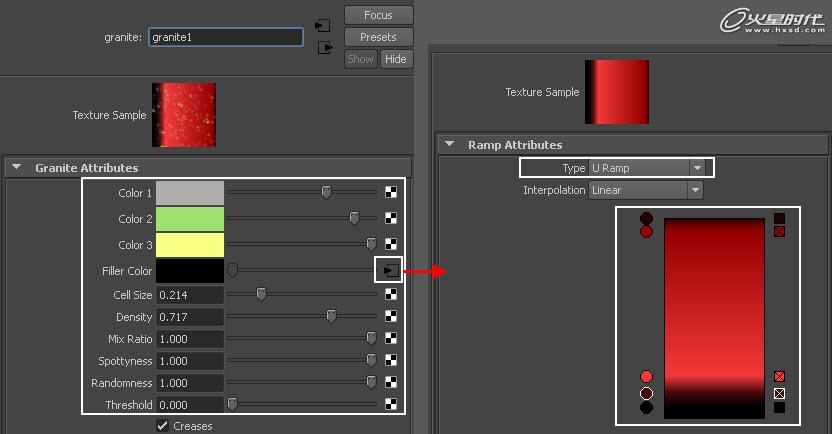Screen dimensions: 832x434
Task: Click the Color 2 slider handle
Action: 354,218
